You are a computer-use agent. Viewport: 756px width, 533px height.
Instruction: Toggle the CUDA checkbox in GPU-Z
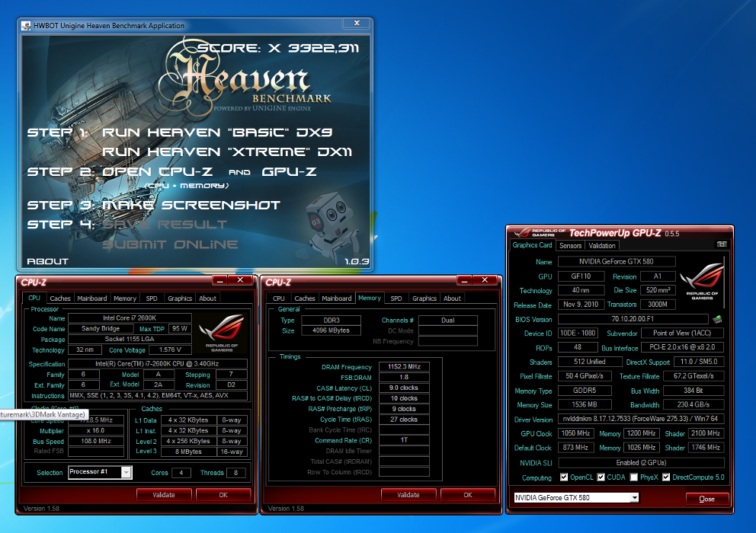(x=601, y=477)
